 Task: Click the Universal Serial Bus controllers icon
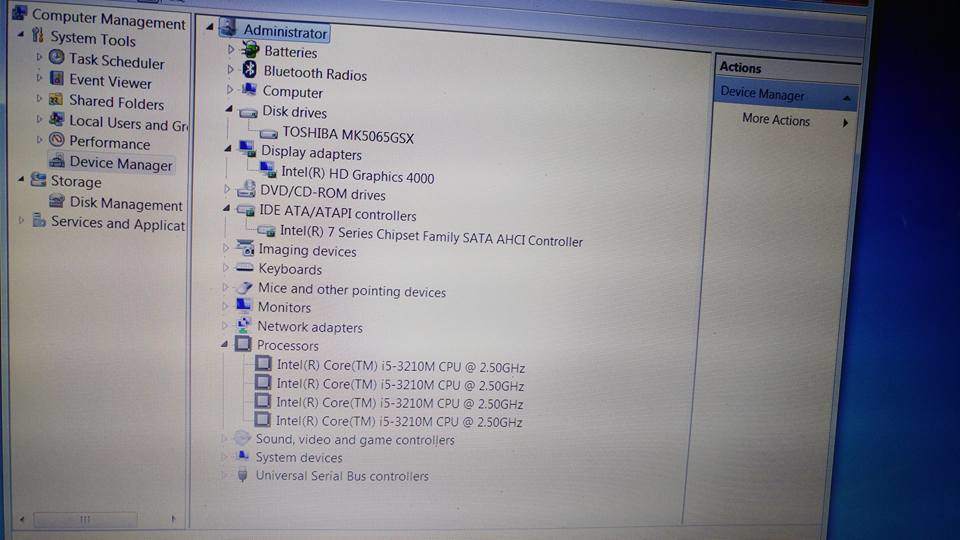point(242,474)
